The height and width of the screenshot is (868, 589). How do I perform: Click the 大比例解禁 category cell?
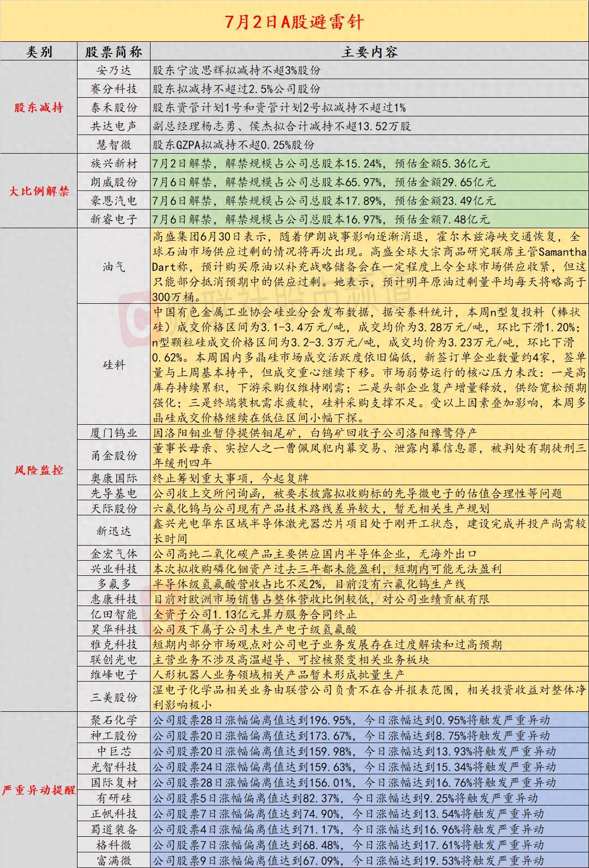click(x=39, y=191)
